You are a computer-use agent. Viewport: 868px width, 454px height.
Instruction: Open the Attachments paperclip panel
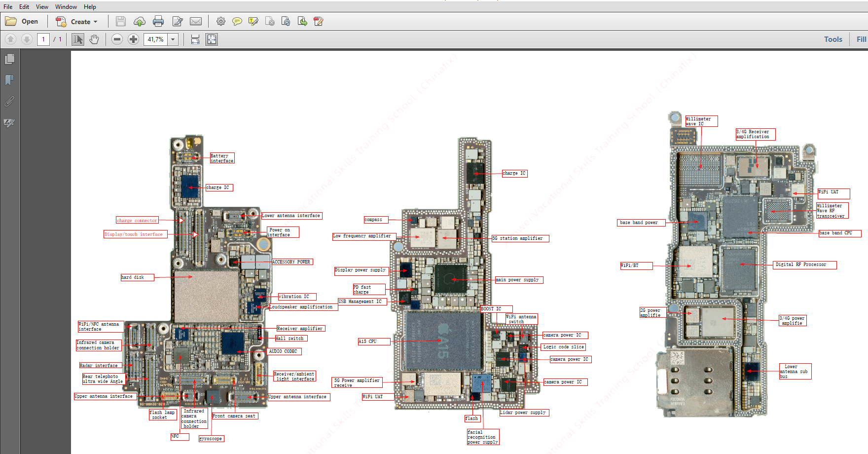[x=9, y=102]
